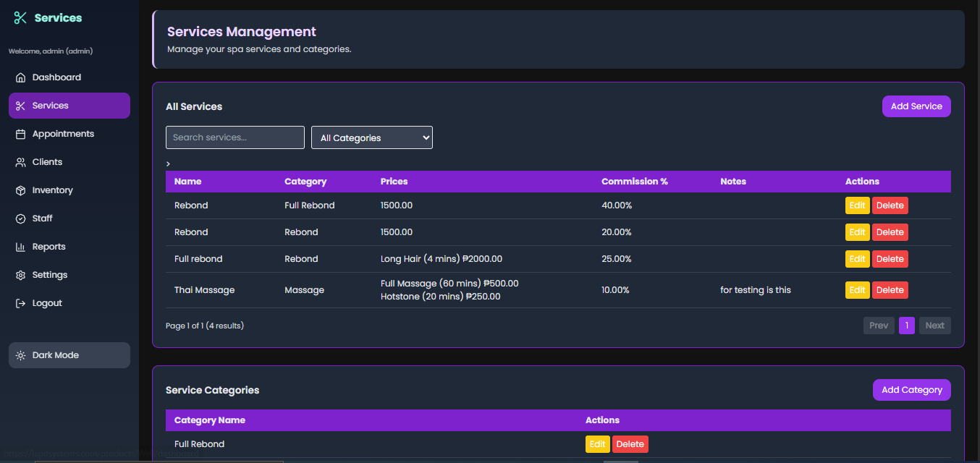Edit the Thai Massage service
Image resolution: width=980 pixels, height=463 pixels.
(x=857, y=290)
